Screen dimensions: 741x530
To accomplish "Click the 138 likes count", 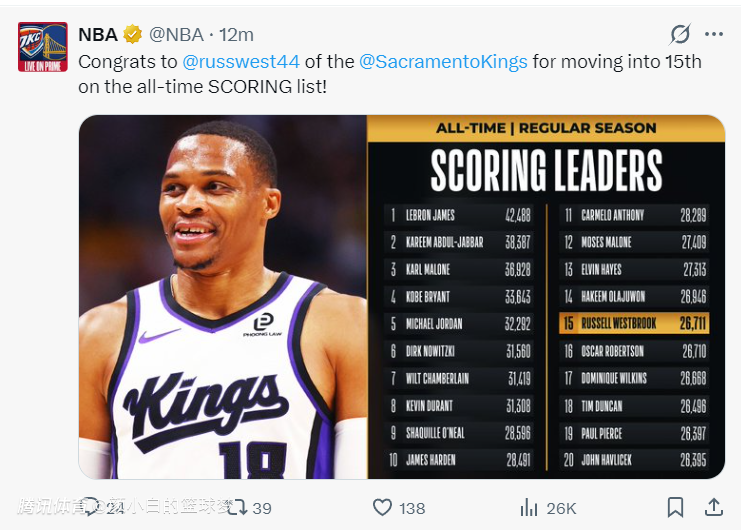I will (412, 508).
